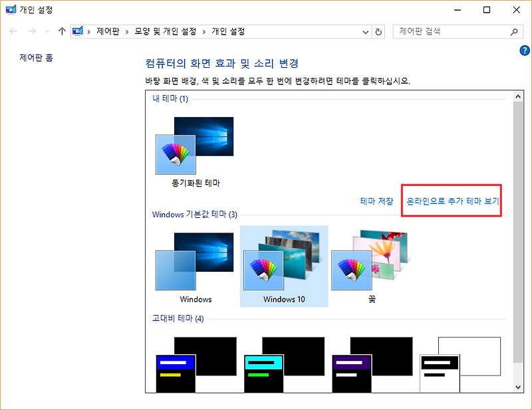Click the Refresh button in address bar
532x410 pixels.
pos(378,32)
